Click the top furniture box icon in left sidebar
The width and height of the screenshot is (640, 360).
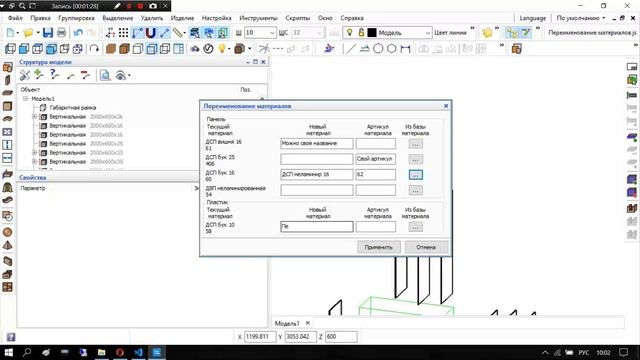(x=7, y=67)
